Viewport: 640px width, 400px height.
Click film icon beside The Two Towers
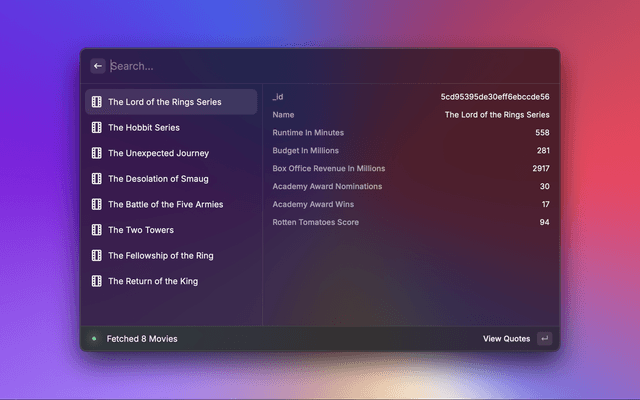tap(97, 230)
